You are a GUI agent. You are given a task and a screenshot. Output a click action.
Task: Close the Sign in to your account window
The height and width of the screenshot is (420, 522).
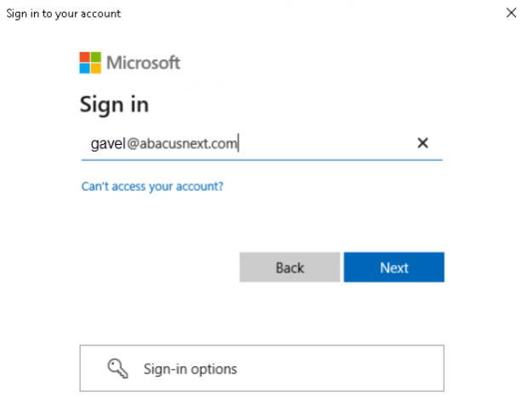(x=511, y=13)
